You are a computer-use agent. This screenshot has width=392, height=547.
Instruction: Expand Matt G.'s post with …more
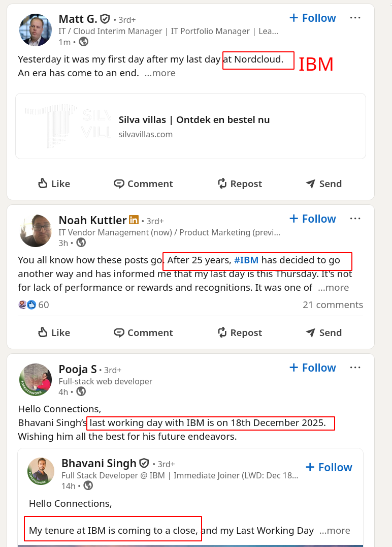pos(160,73)
